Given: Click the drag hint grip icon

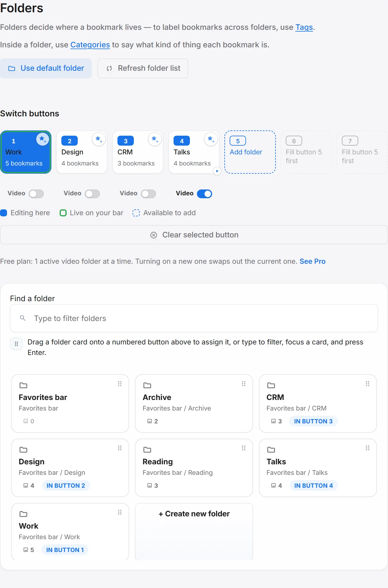Looking at the screenshot, I should coord(16,344).
